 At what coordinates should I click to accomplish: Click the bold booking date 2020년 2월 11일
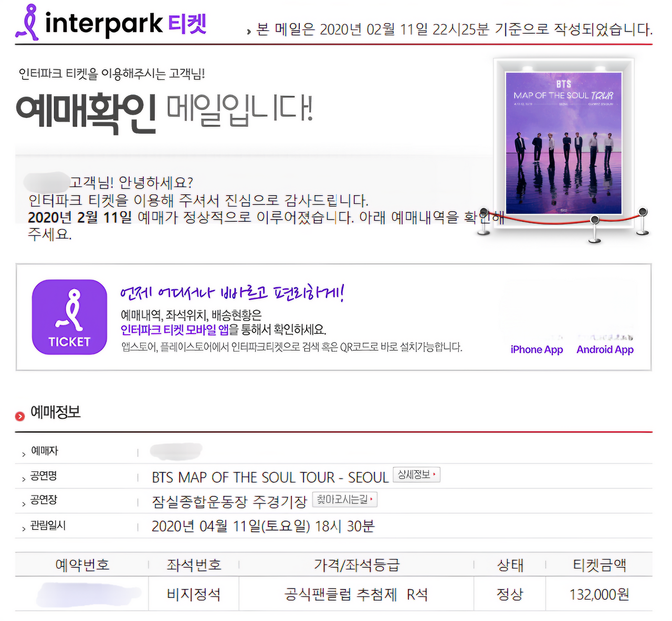(x=80, y=217)
